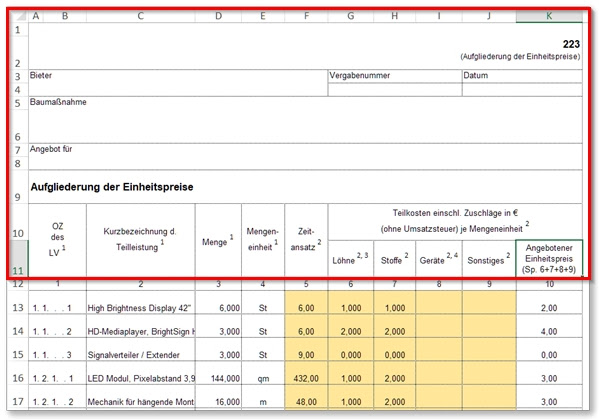Click the 'Datum' label cell

click(522, 76)
